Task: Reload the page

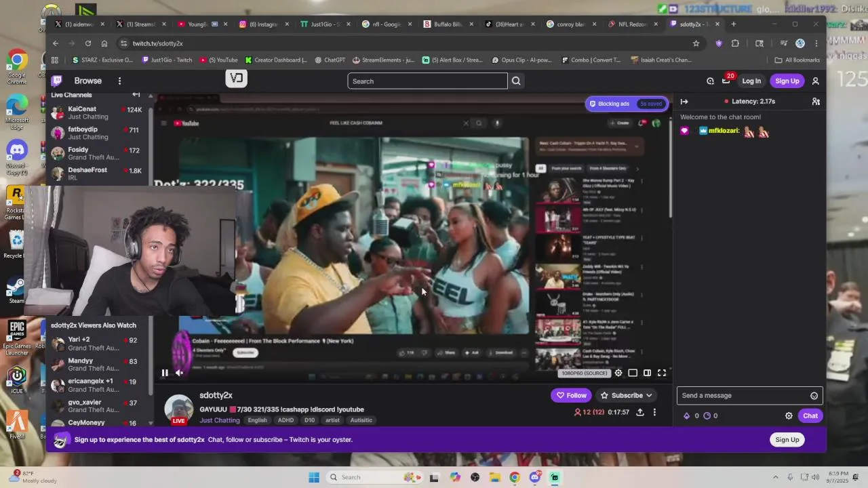Action: (87, 43)
